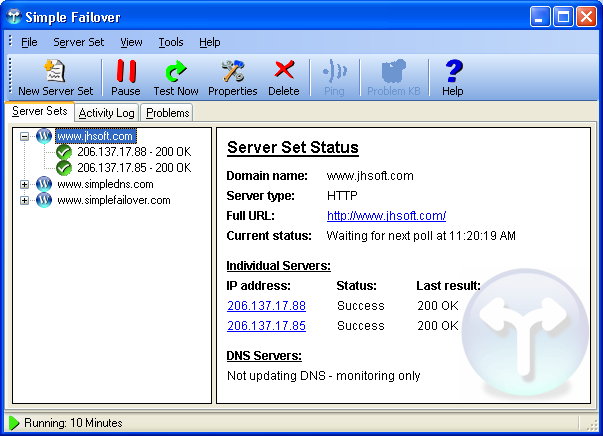Expand the www.simpledns.com tree node

25,184
